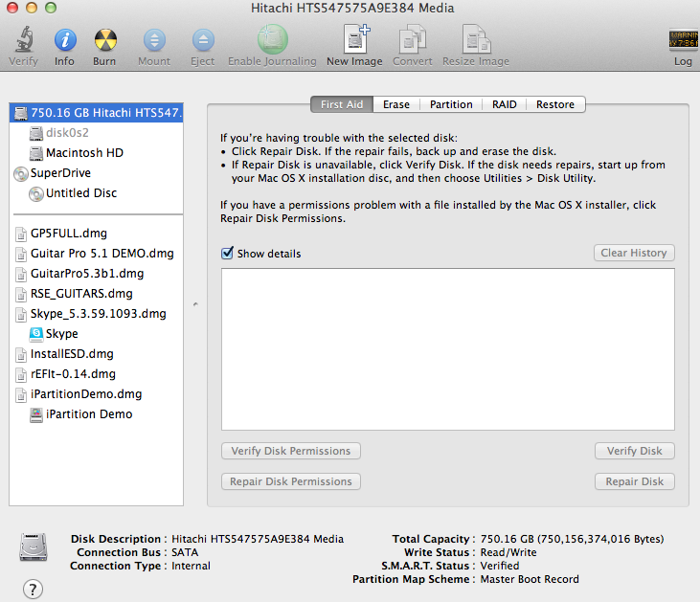
Task: Select InstallESD.dmg image
Action: pos(96,353)
